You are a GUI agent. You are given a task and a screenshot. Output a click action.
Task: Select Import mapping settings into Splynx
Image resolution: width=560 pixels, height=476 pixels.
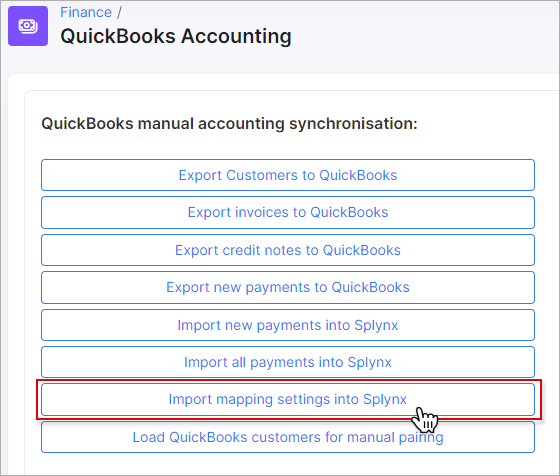288,399
